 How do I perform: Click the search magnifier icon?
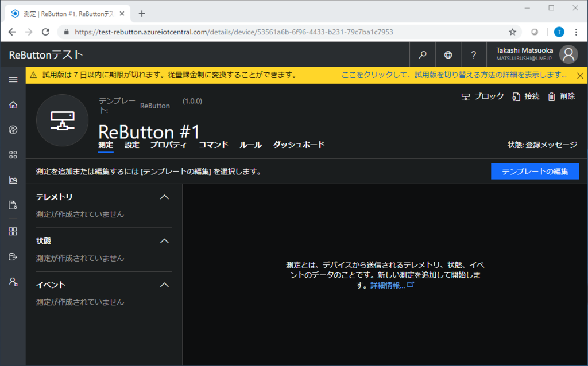[x=422, y=54]
